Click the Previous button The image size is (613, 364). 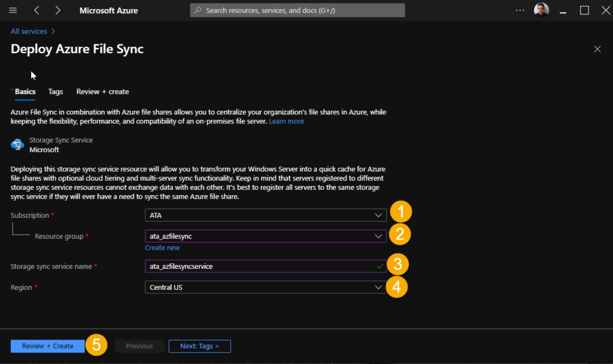pos(139,345)
